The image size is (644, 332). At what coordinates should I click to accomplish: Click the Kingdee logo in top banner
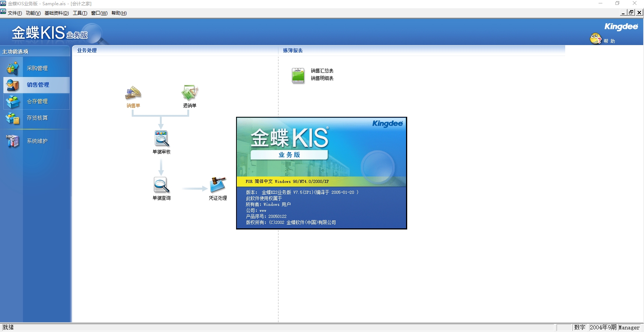pyautogui.click(x=621, y=26)
